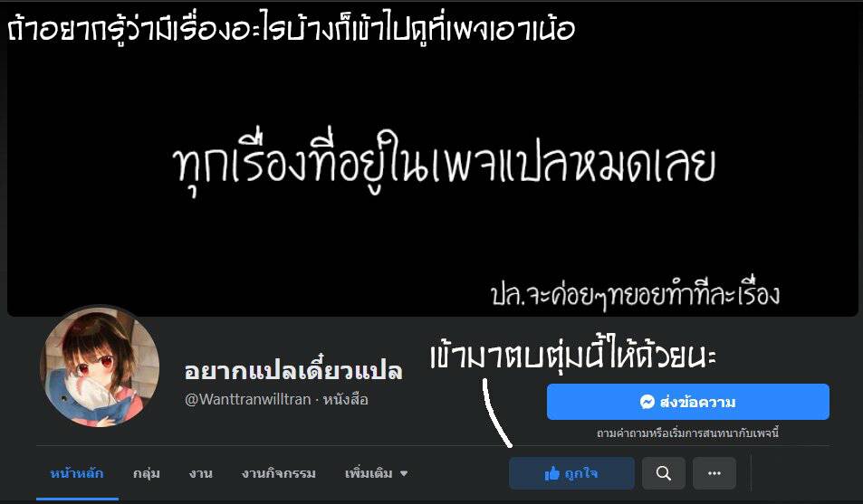Like the page using ถูกใจ label

pyautogui.click(x=581, y=473)
